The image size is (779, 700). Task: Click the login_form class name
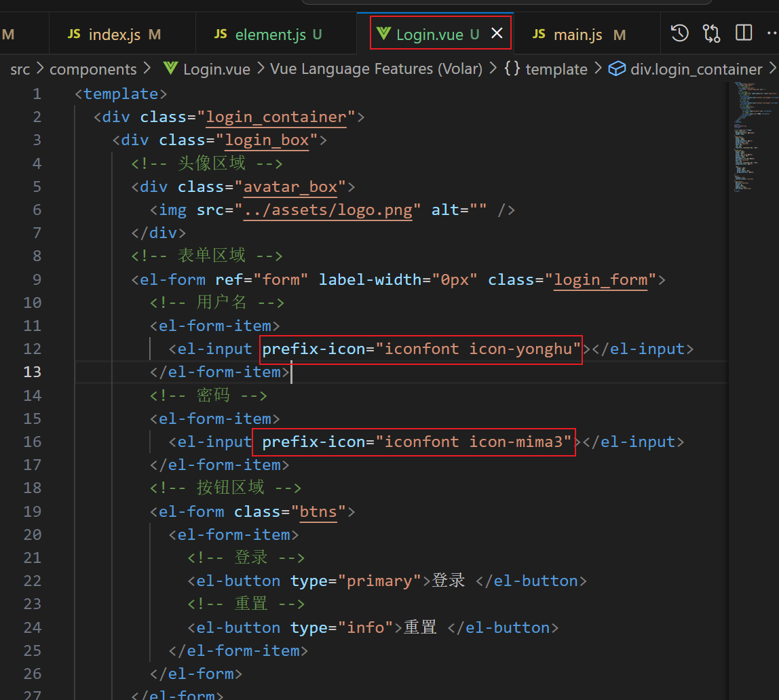[x=601, y=280]
